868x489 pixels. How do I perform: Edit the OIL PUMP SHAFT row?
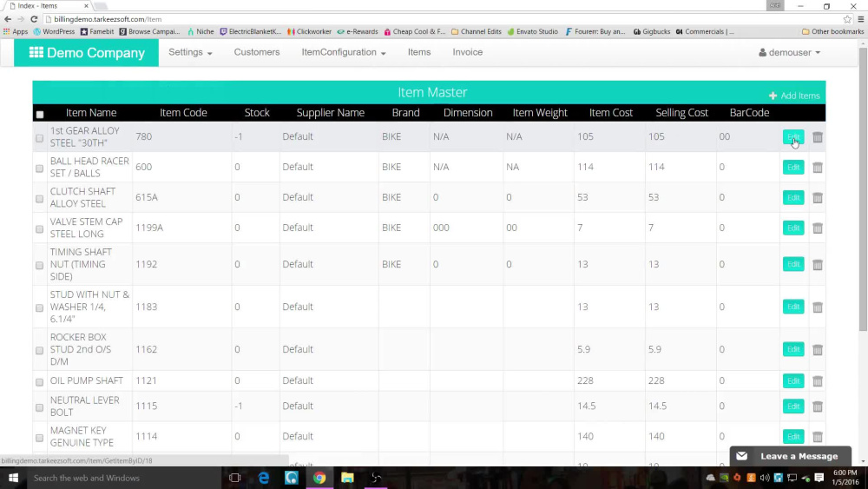(x=793, y=381)
